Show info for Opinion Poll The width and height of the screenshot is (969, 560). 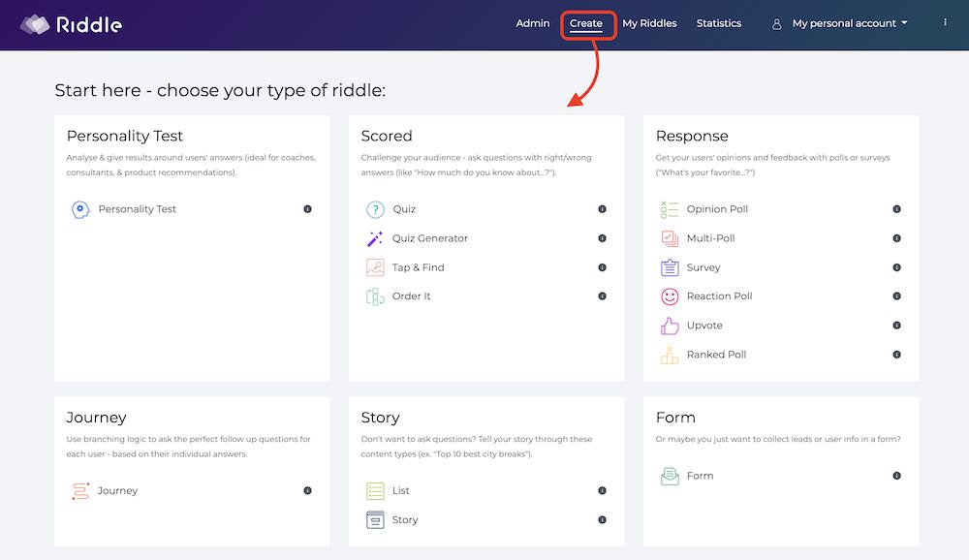click(896, 209)
